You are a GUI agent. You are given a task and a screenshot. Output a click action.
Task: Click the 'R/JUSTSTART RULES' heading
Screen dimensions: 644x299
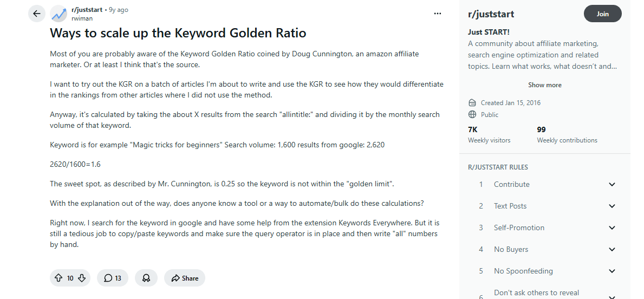click(498, 167)
